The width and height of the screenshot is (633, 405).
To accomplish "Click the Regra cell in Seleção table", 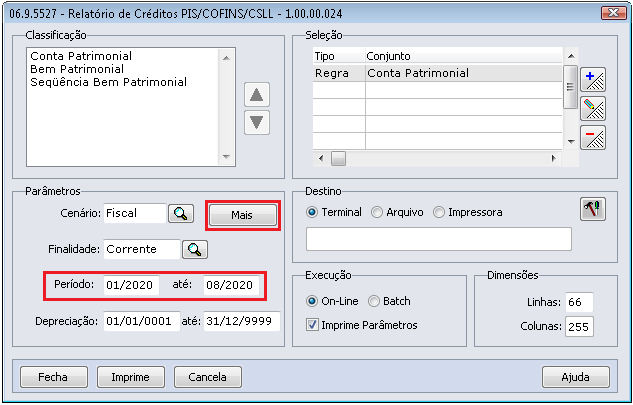I will coord(339,73).
